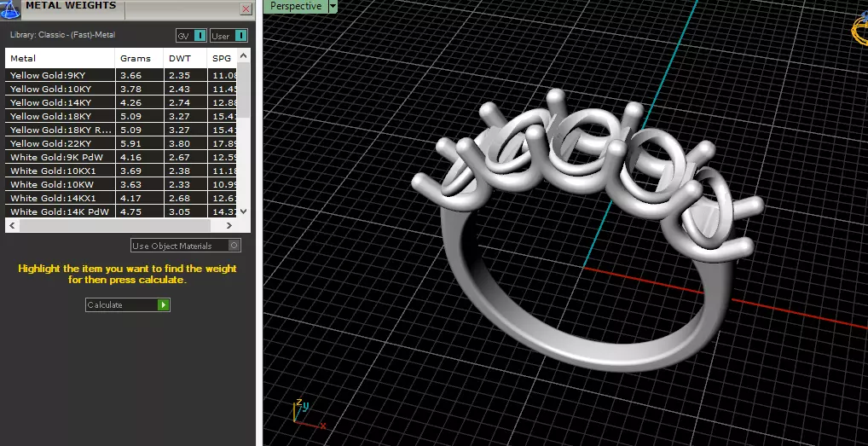Click the 4.75 grams value
This screenshot has height=446, width=868.
(130, 211)
